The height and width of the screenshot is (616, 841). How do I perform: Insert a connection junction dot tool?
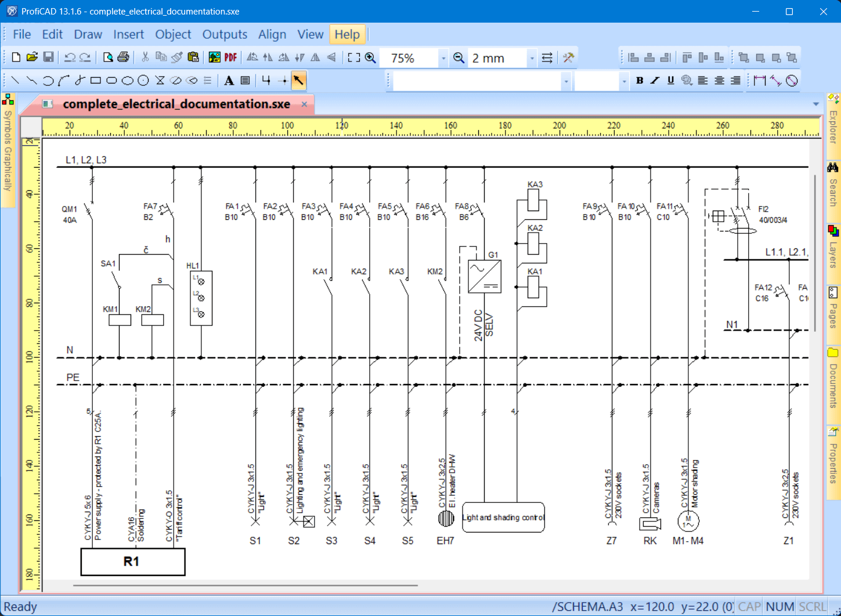point(283,81)
